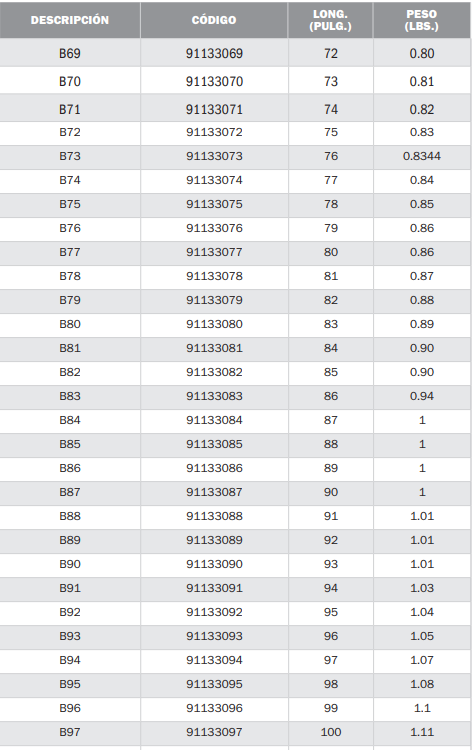Click the PESO (LBS.) column header
Screen dimensions: 473x750
[x=421, y=20]
